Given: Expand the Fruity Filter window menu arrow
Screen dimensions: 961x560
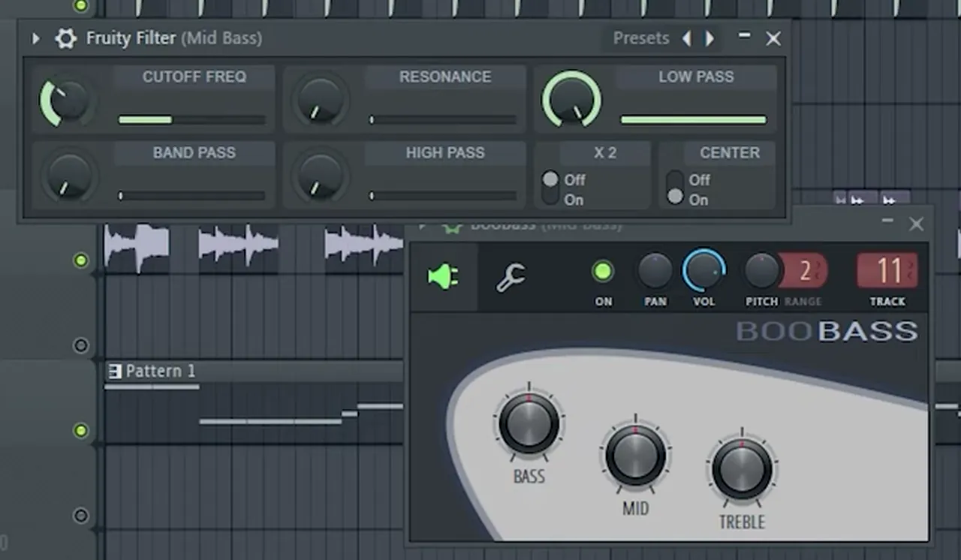Looking at the screenshot, I should 35,38.
